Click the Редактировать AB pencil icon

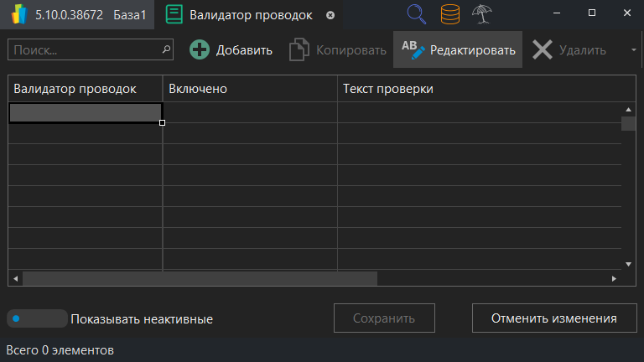point(413,49)
